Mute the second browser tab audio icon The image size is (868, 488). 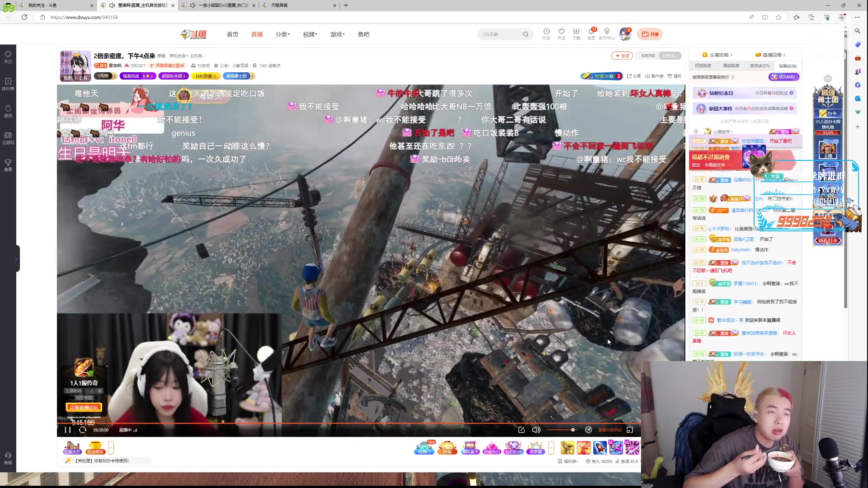112,5
